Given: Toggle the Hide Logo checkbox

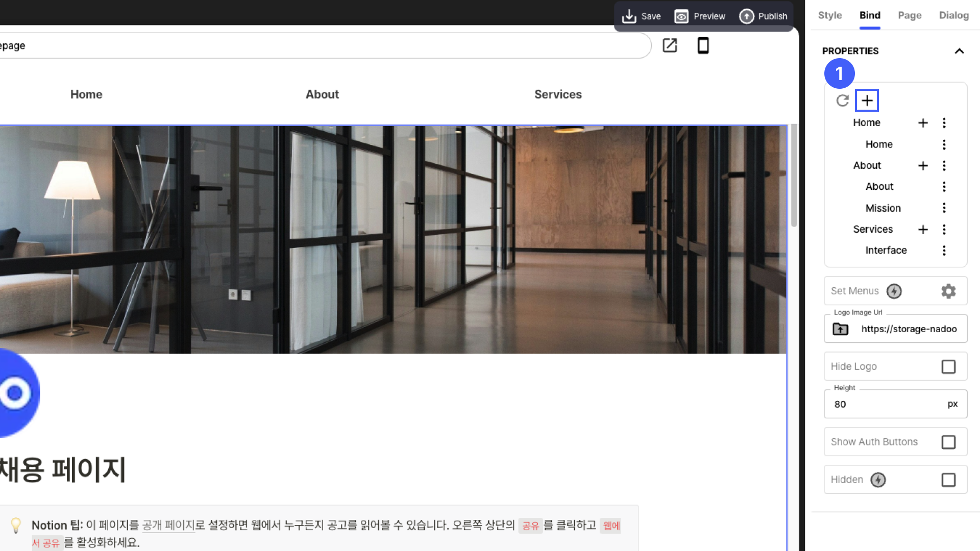Looking at the screenshot, I should (948, 367).
